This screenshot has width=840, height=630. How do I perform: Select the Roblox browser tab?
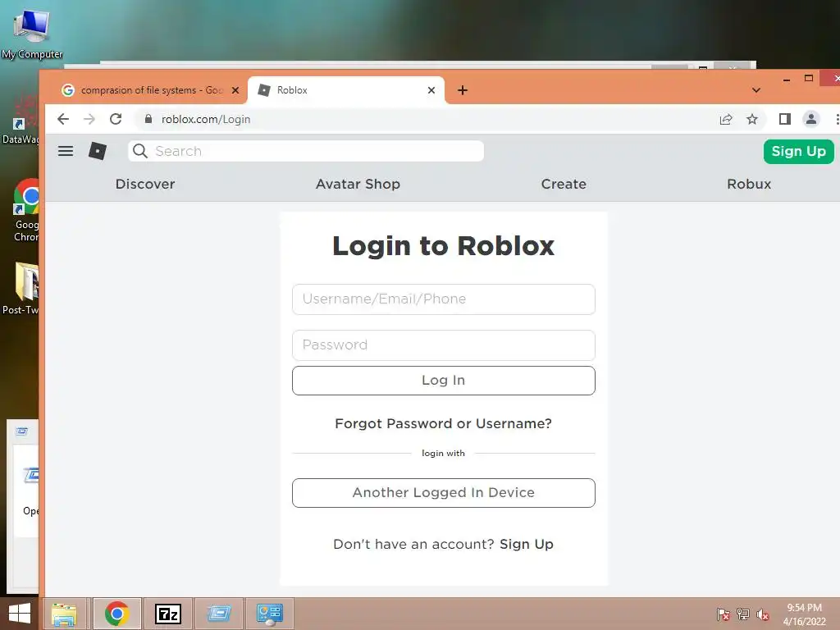(x=345, y=90)
